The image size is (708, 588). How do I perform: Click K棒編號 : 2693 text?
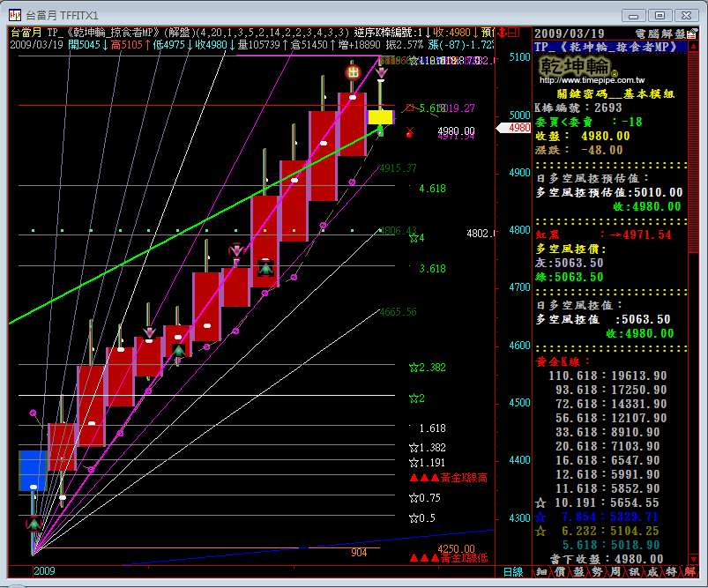coord(578,108)
